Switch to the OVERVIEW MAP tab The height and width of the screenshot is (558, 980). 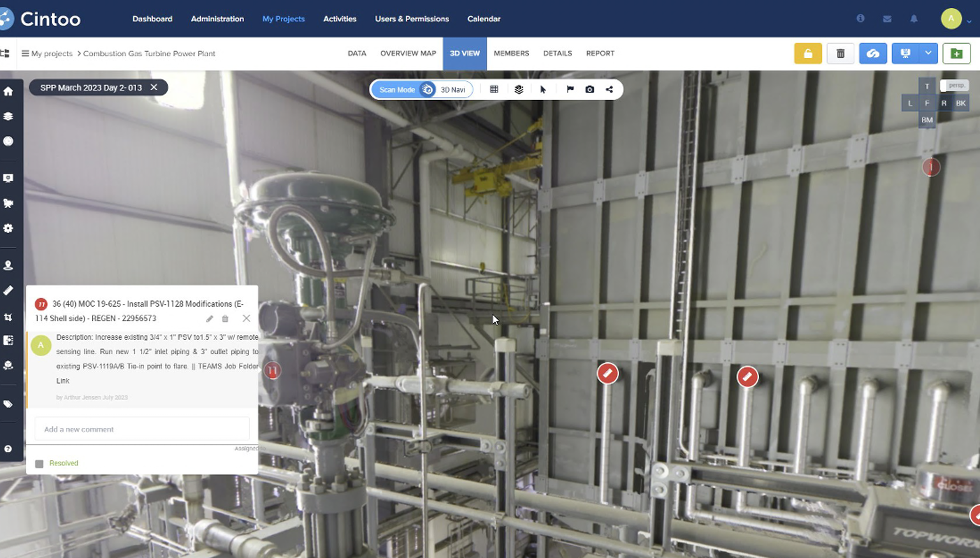pos(408,53)
